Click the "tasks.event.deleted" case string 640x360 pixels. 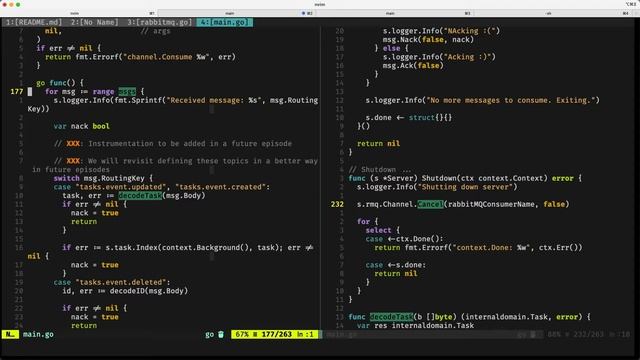coord(121,282)
